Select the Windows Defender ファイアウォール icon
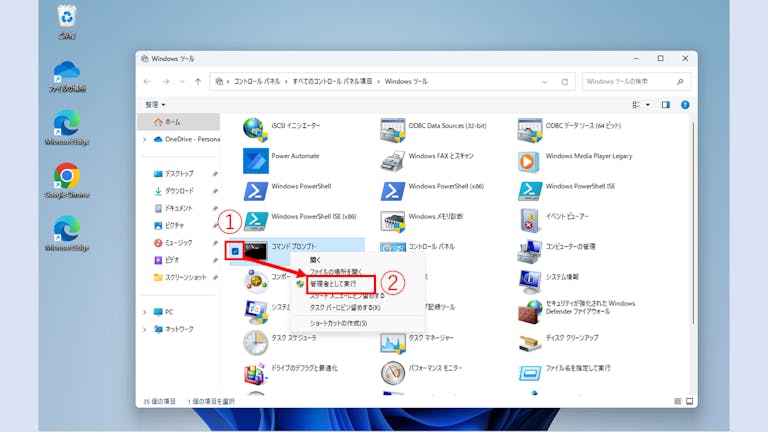Image resolution: width=768 pixels, height=432 pixels. 529,312
